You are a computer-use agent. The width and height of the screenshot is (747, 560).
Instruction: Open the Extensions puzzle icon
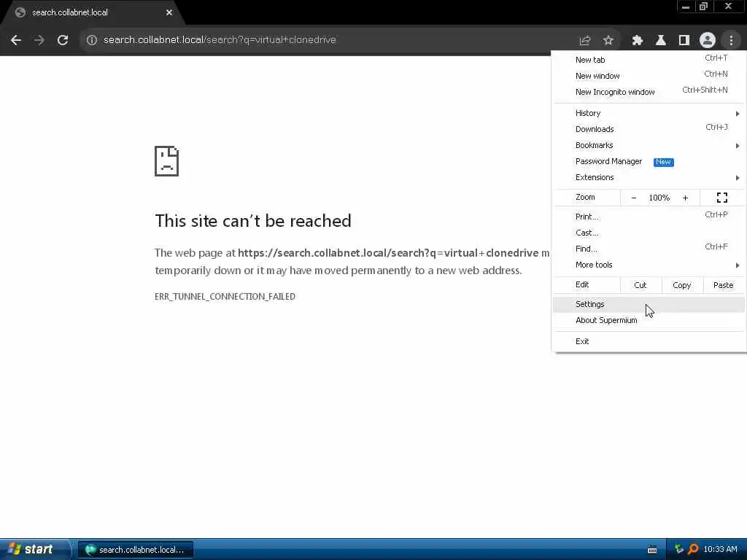pyautogui.click(x=638, y=40)
